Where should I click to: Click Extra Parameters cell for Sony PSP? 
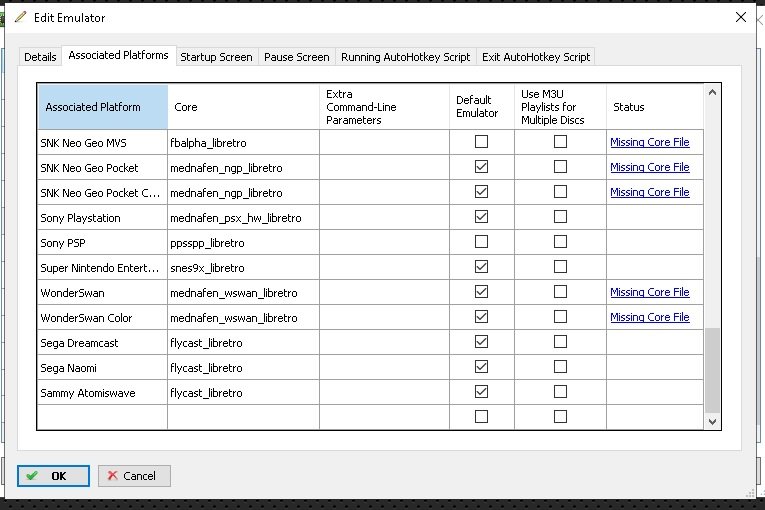(384, 243)
